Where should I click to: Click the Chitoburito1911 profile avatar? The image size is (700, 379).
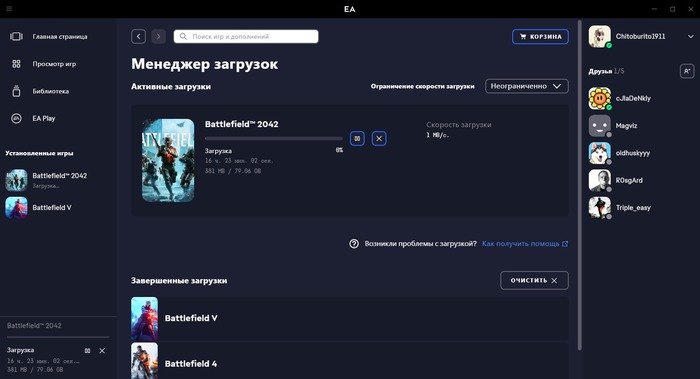[600, 37]
